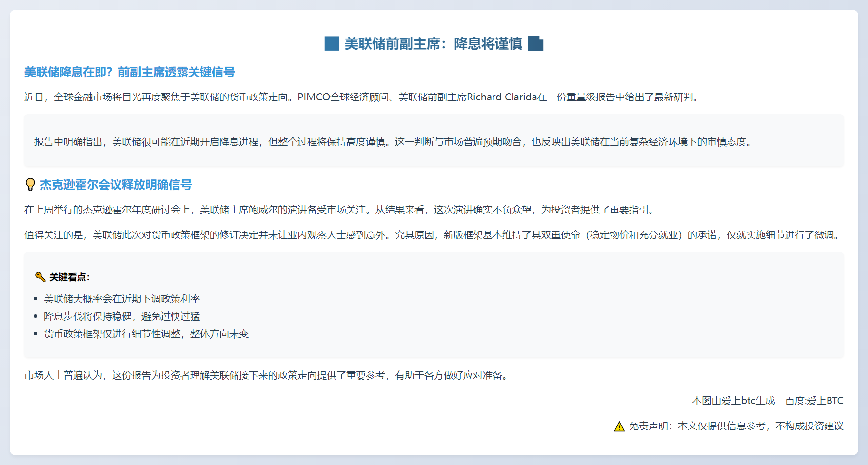Click the dark document icon right of title
The width and height of the screenshot is (868, 465).
[535, 43]
